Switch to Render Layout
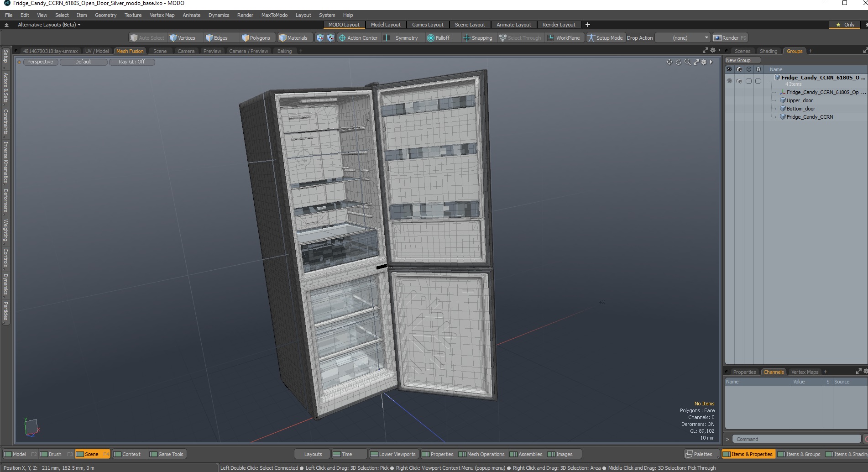 pos(559,25)
